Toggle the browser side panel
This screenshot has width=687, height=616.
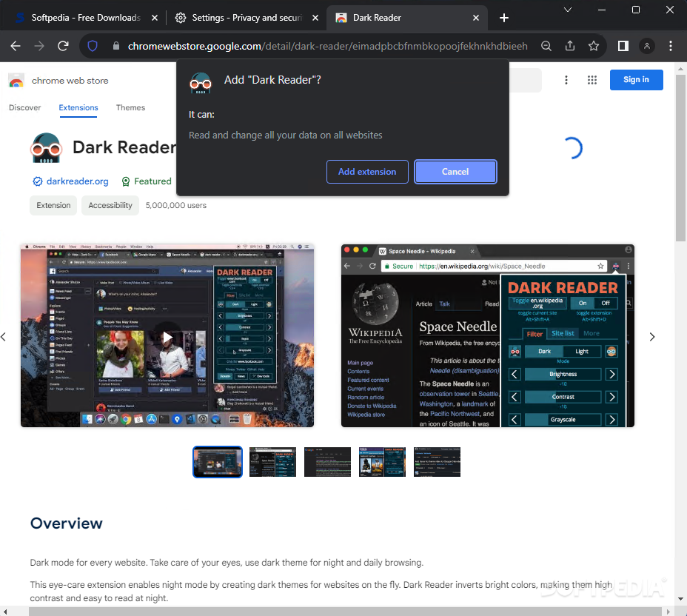point(623,46)
